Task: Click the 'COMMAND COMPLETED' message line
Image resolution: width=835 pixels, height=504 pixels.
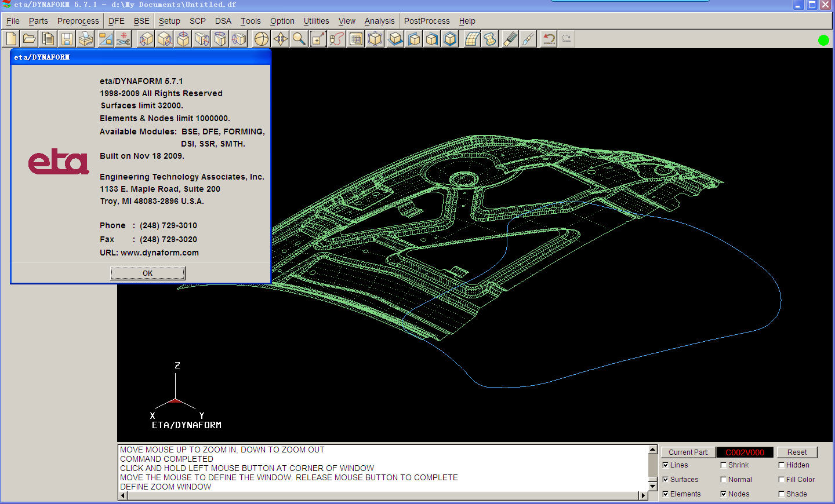Action: pos(166,459)
